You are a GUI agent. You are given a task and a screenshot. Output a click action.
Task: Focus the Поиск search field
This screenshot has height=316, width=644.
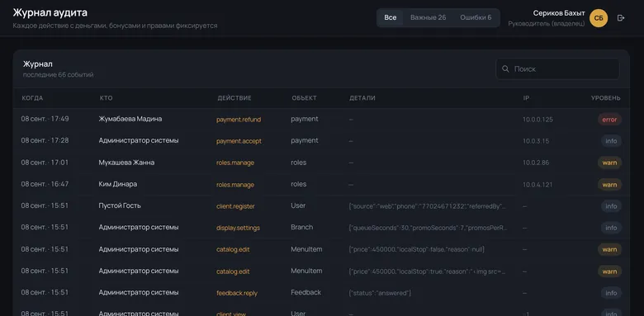tap(557, 69)
